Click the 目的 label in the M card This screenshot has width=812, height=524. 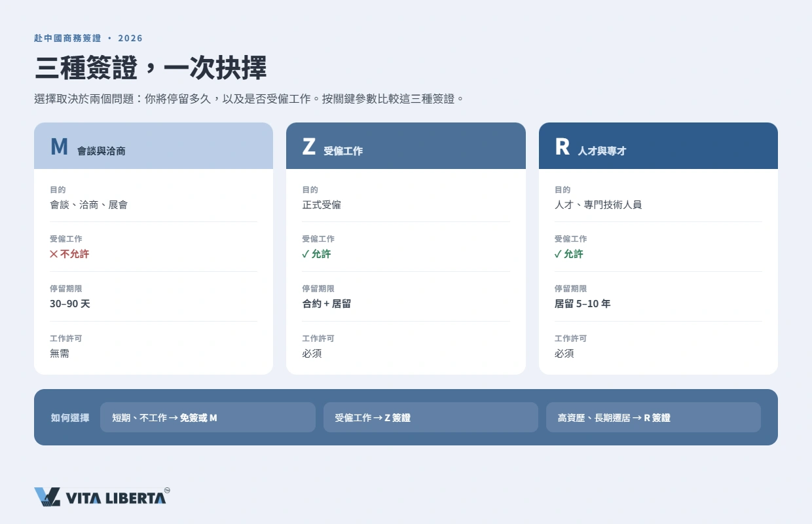click(58, 189)
